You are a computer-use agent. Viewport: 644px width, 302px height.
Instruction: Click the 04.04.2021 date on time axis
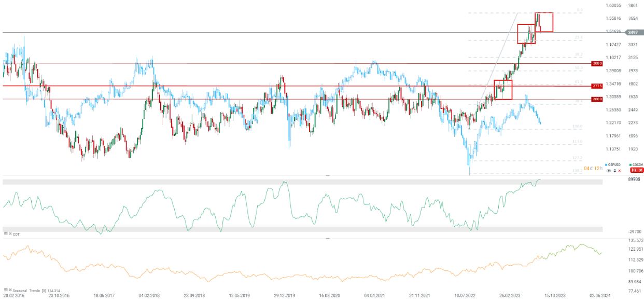coord(375,296)
